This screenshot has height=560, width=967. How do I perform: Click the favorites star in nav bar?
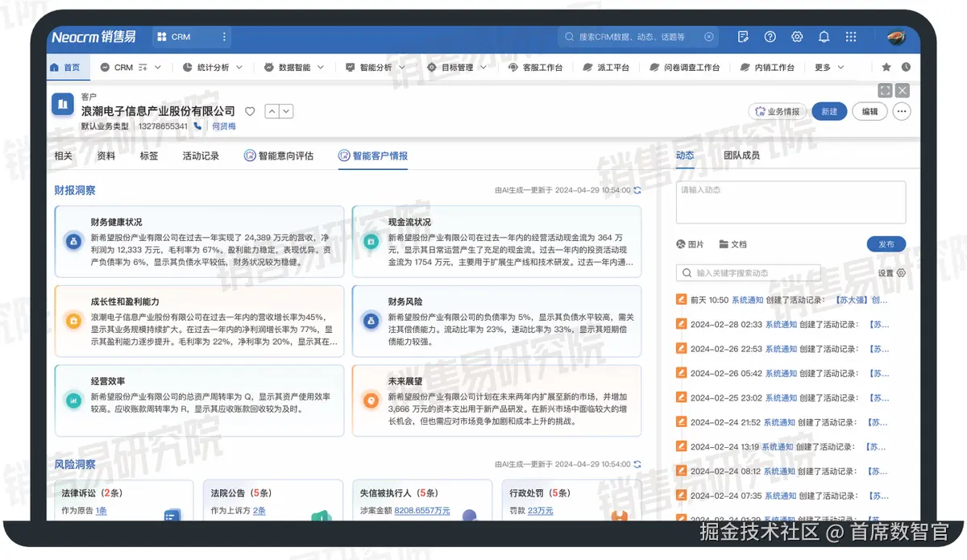pos(886,68)
